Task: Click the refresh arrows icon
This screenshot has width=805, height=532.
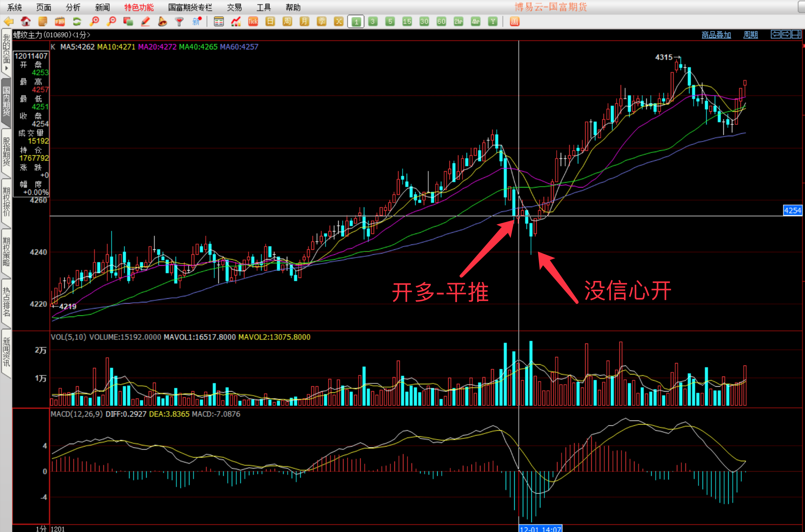Action: [77, 22]
